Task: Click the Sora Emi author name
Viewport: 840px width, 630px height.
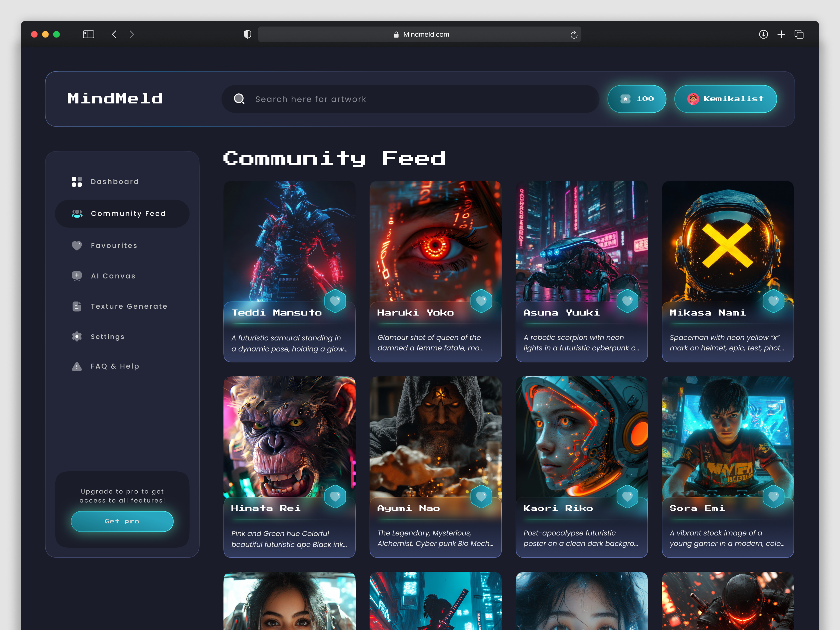Action: [697, 508]
